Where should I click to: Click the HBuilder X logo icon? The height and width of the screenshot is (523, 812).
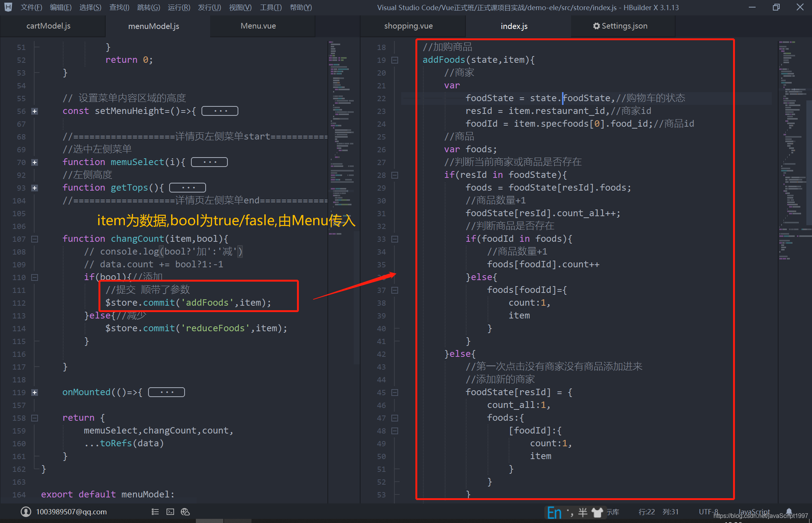(8, 7)
